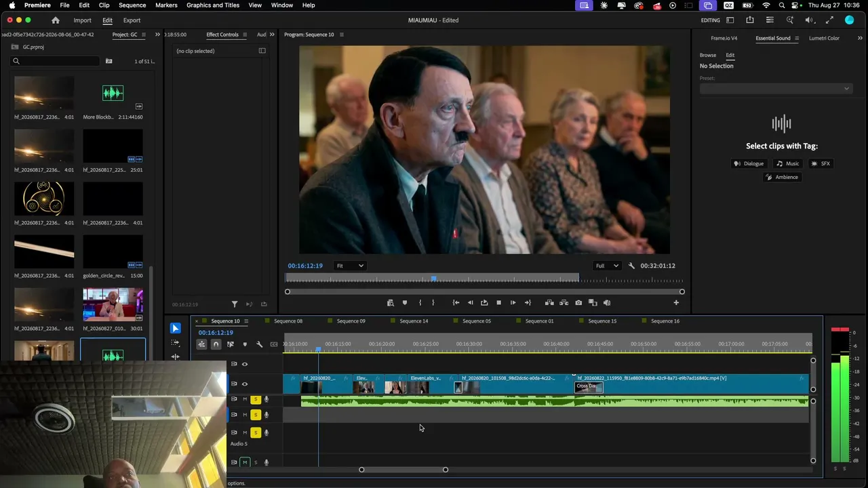
Task: Click the Extract button
Action: pos(564,303)
